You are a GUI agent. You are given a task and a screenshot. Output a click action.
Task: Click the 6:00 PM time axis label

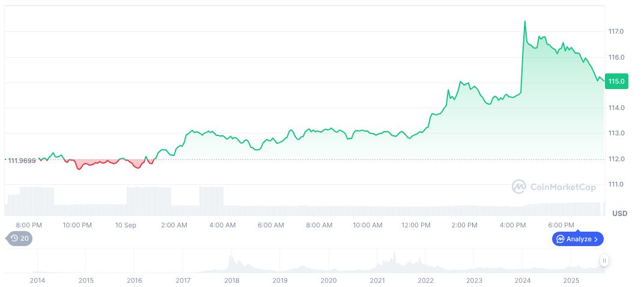coord(561,225)
